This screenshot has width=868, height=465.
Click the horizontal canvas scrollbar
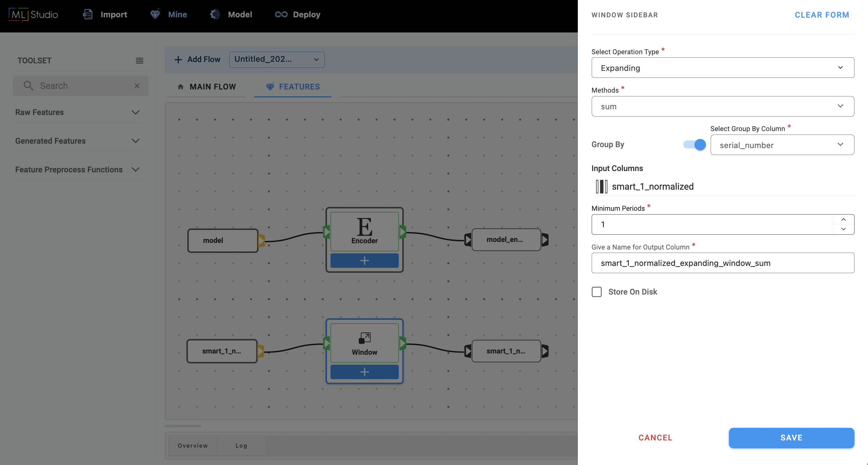183,426
